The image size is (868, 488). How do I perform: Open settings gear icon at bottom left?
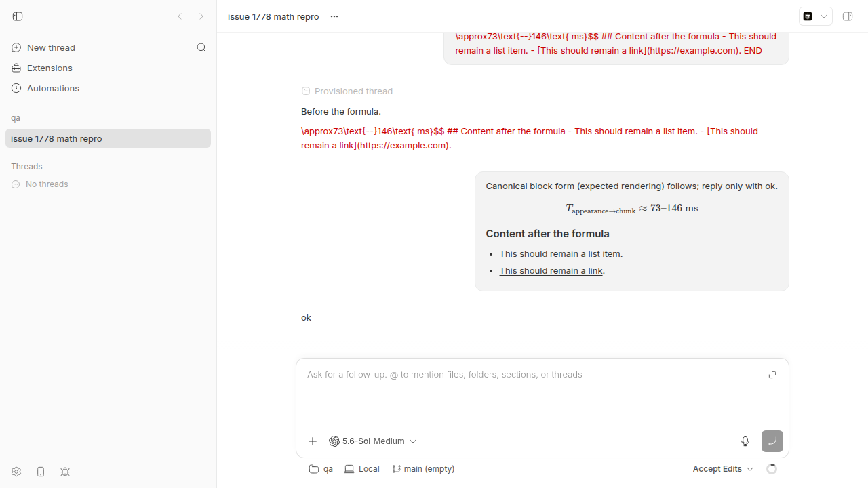click(x=16, y=472)
